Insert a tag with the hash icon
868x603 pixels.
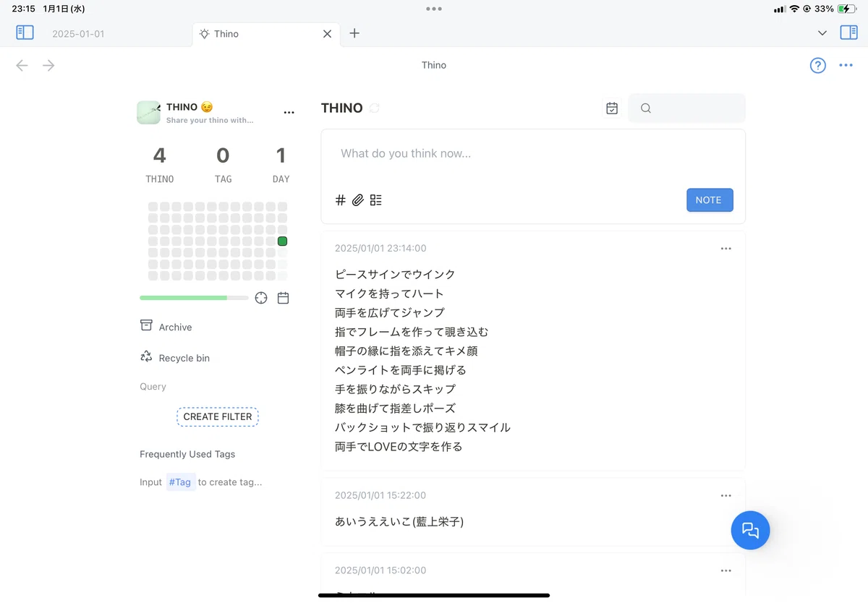pyautogui.click(x=341, y=200)
